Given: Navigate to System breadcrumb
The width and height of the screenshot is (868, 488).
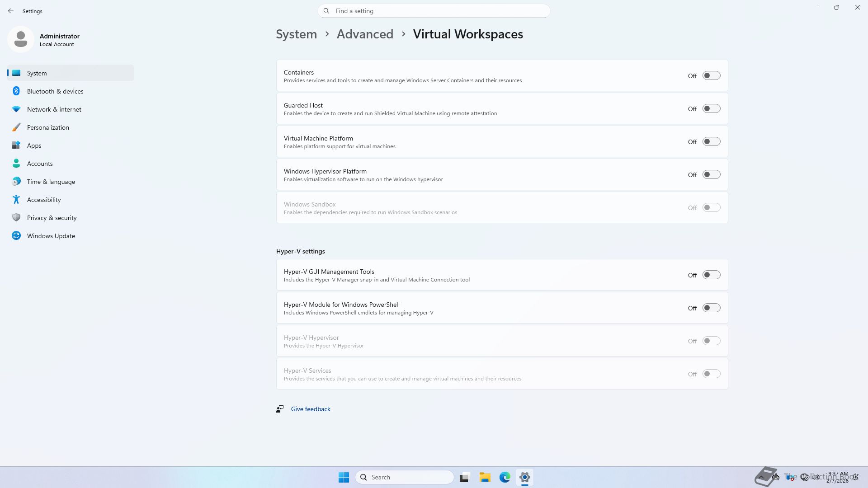Looking at the screenshot, I should 296,34.
